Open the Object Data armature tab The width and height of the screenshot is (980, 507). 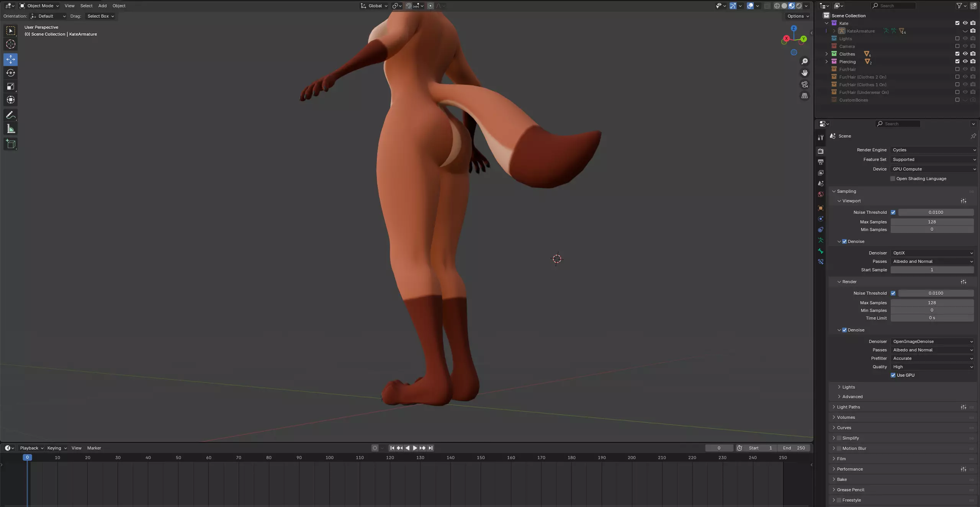(x=821, y=240)
